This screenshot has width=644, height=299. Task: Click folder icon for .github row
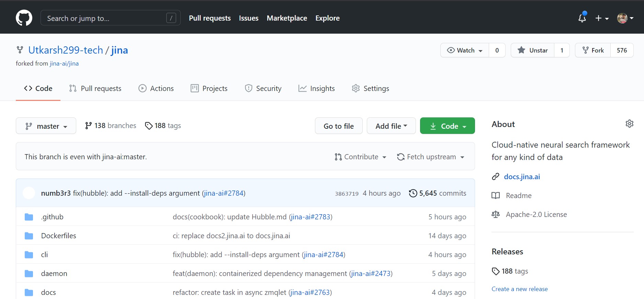click(29, 217)
